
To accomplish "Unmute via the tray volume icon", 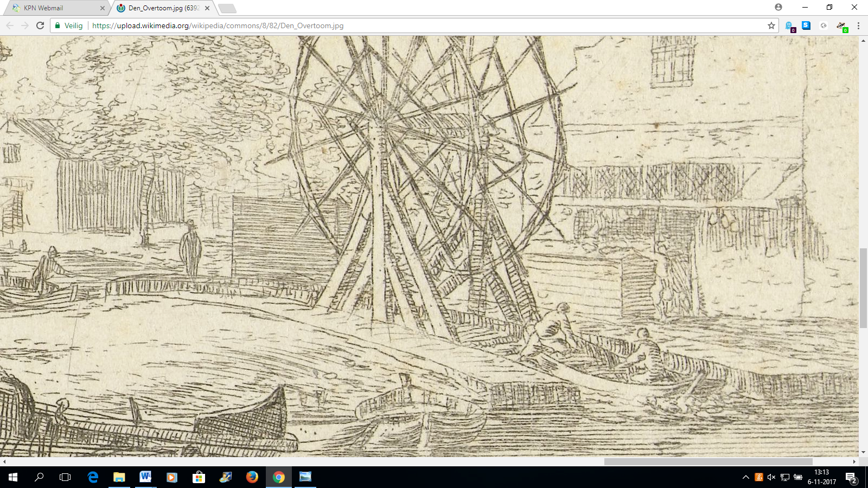I will click(771, 477).
